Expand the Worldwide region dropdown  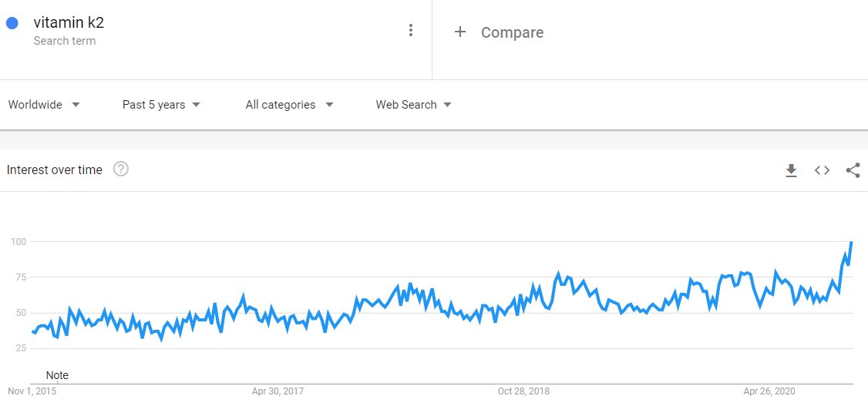pyautogui.click(x=44, y=105)
